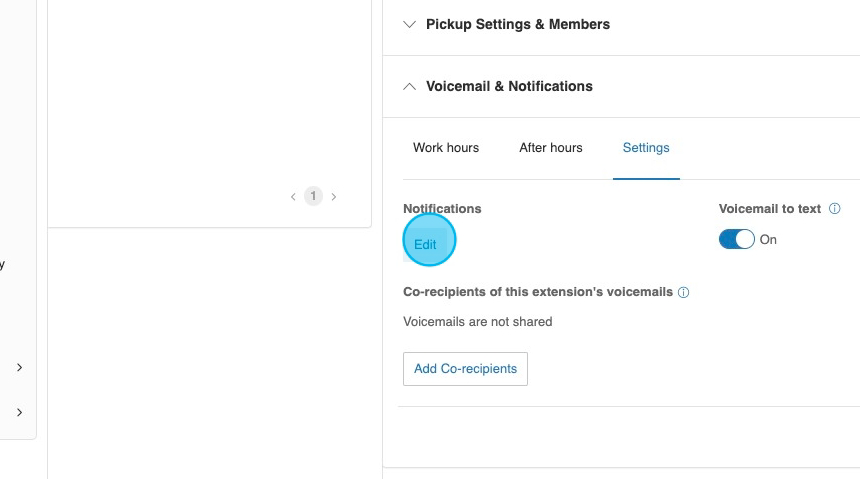The image size is (860, 479).
Task: Go to the previous page with the pagination arrow
Action: (x=293, y=197)
